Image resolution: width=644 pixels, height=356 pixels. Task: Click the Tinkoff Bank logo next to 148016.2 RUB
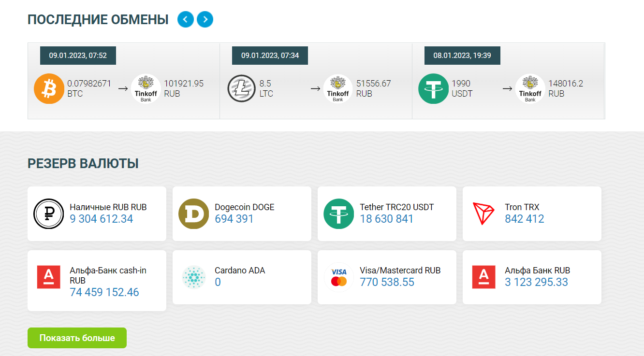tap(530, 88)
